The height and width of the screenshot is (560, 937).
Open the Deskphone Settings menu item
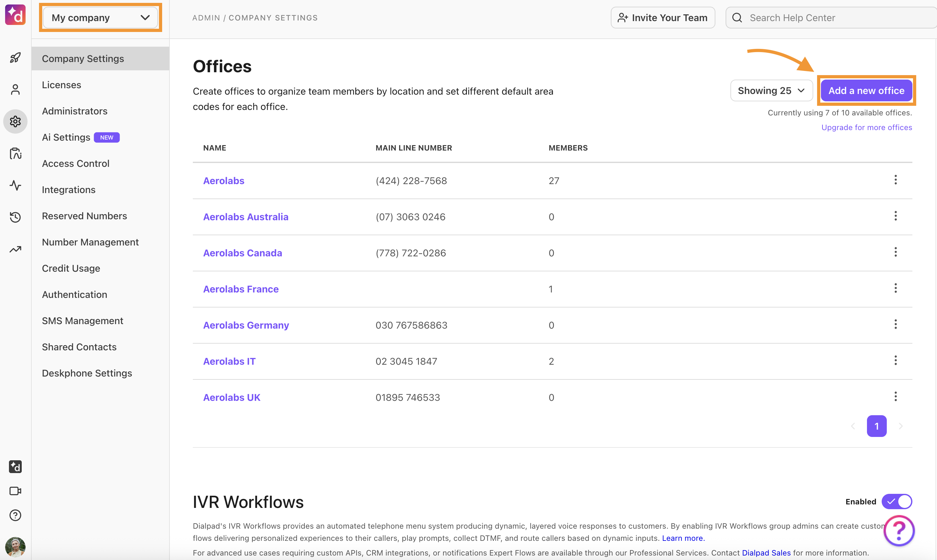100,373
